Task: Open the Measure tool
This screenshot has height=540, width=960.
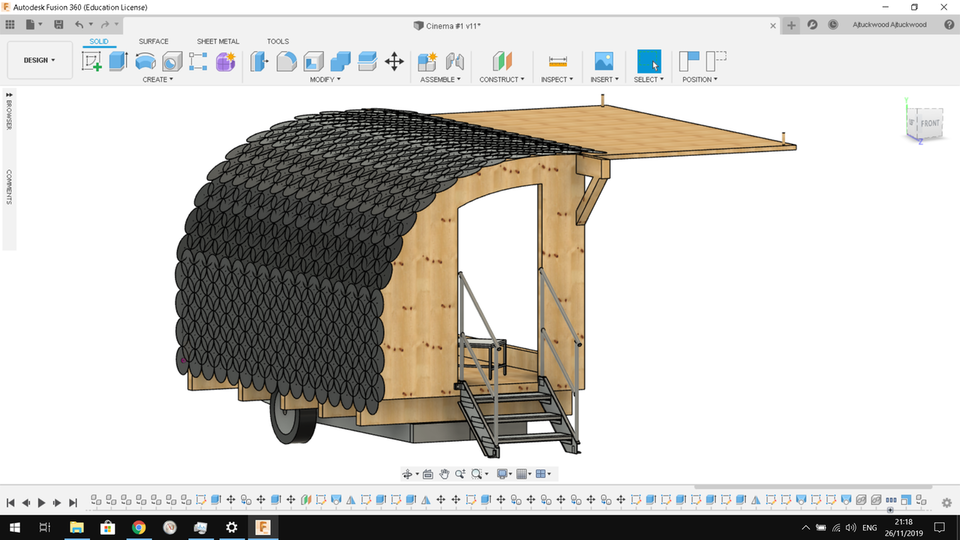Action: tap(558, 62)
